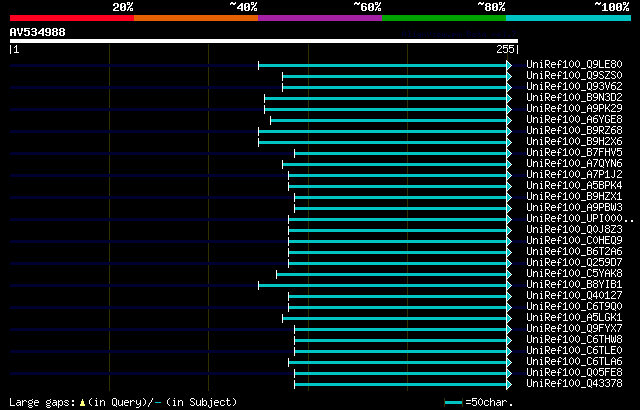Select the UniRef100_C6TLA6 label

click(x=574, y=362)
